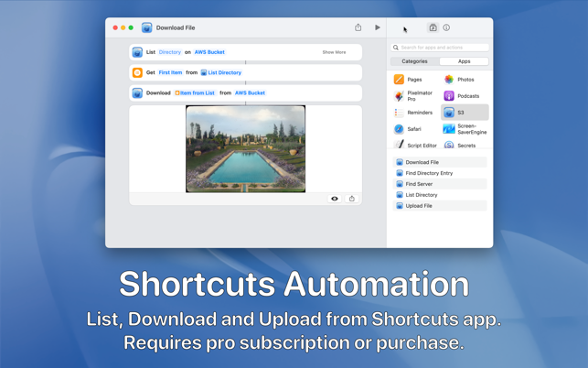This screenshot has height=368, width=588.
Task: Open the action library panel icon
Action: (433, 27)
